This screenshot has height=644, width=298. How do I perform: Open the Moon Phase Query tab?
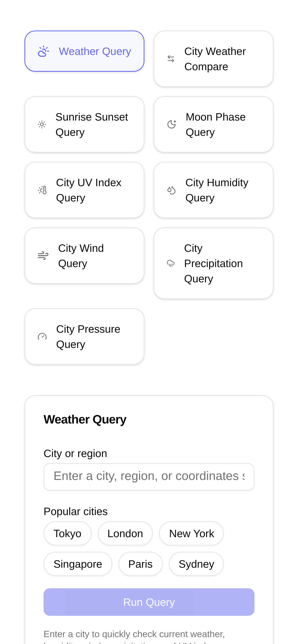(x=213, y=125)
